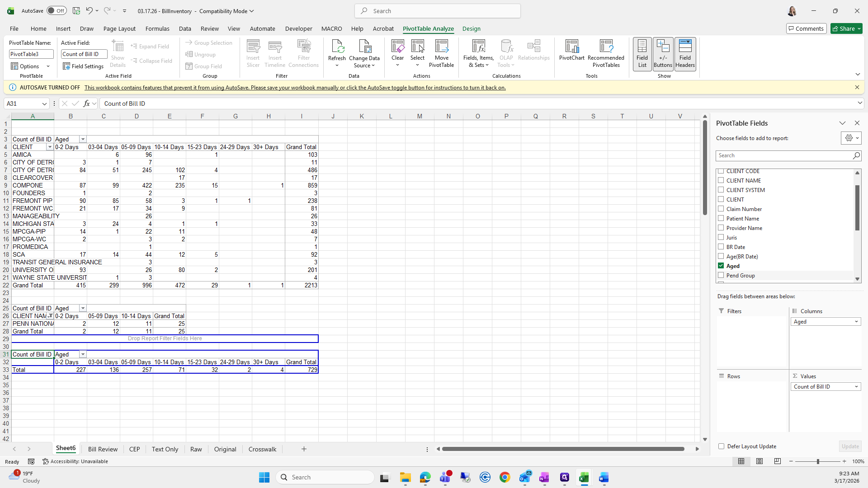
Task: Toggle the Field List button
Action: [642, 53]
